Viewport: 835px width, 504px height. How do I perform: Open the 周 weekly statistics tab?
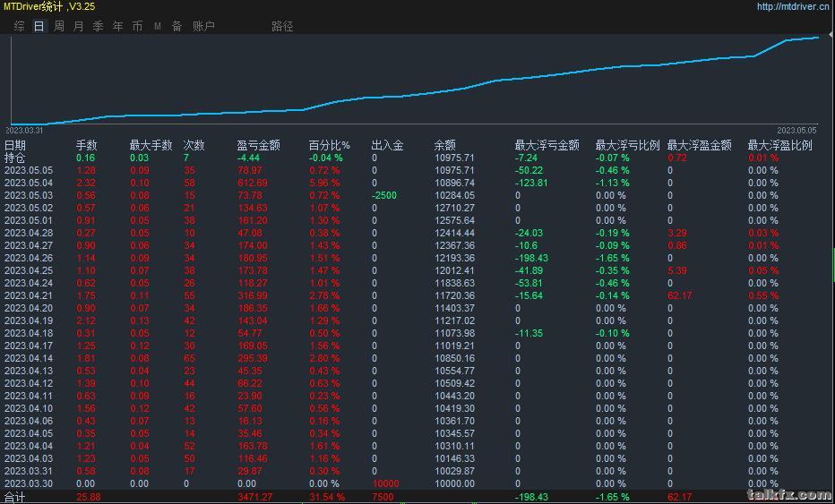59,26
